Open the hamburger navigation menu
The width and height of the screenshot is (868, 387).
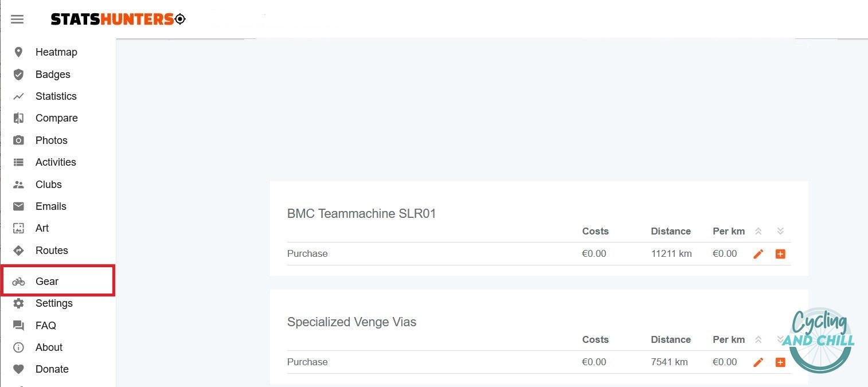click(17, 19)
